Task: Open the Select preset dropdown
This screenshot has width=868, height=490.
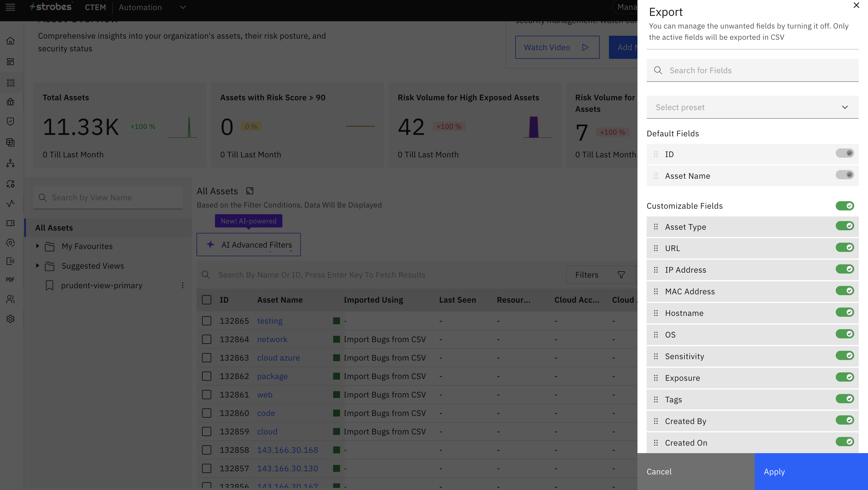Action: (752, 108)
